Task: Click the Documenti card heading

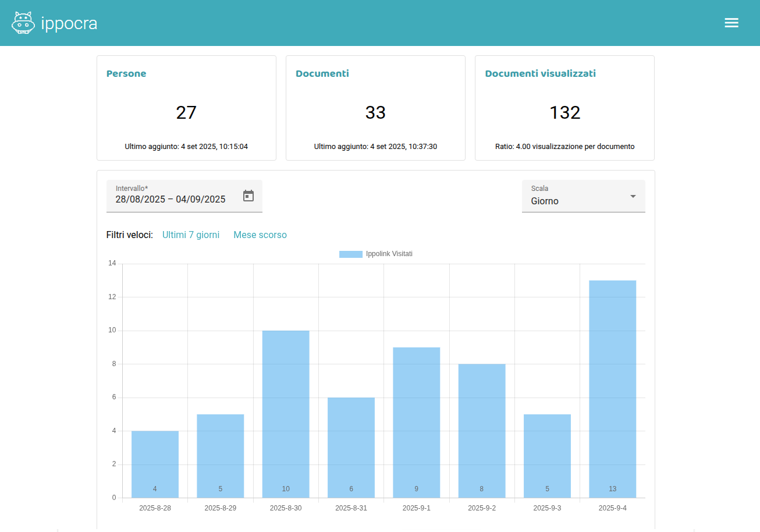Action: [322, 73]
